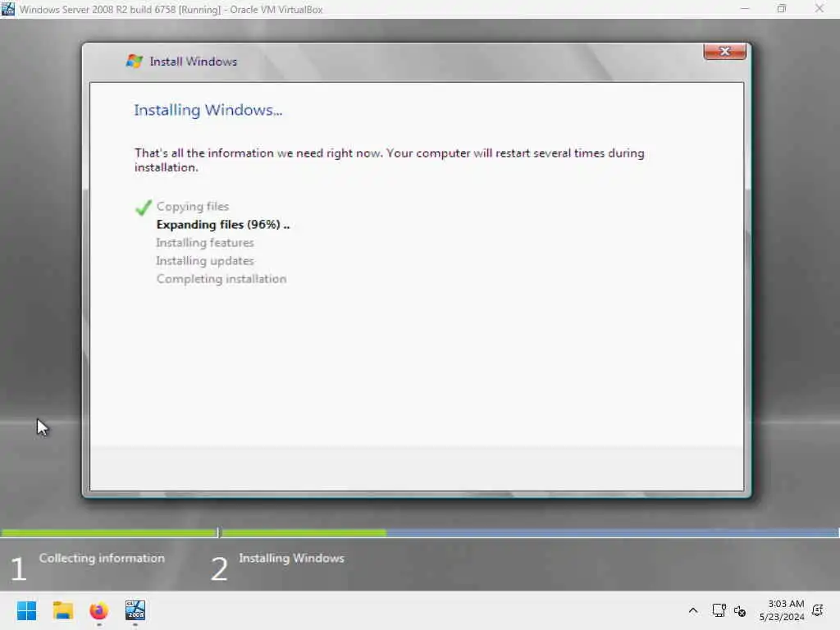
Task: Click the VirtualBox title bar app icon
Action: (8, 8)
